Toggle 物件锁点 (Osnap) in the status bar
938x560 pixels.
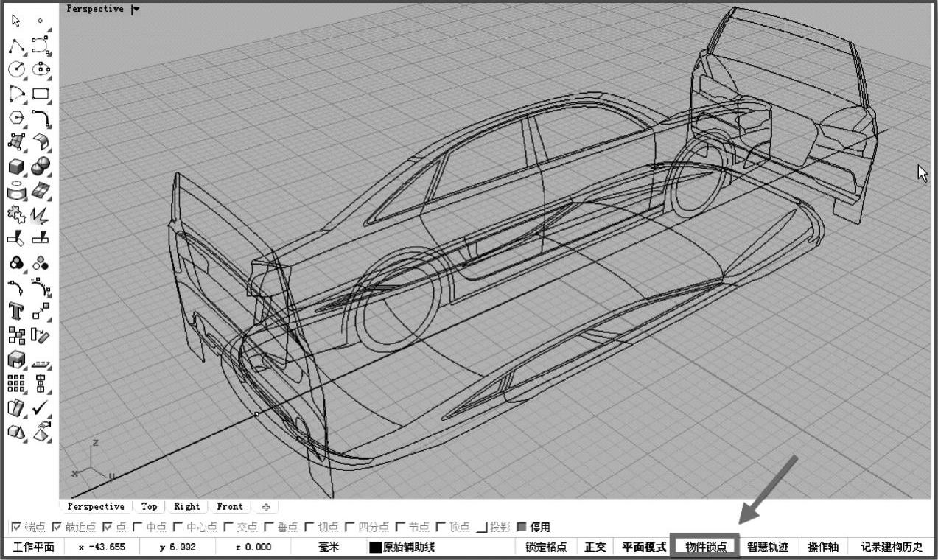[x=705, y=547]
